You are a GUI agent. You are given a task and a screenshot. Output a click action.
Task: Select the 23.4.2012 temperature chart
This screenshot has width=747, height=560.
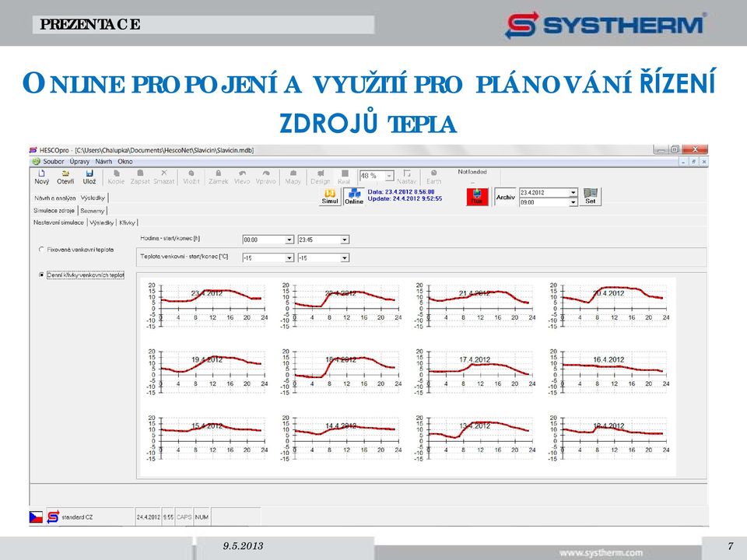[208, 305]
